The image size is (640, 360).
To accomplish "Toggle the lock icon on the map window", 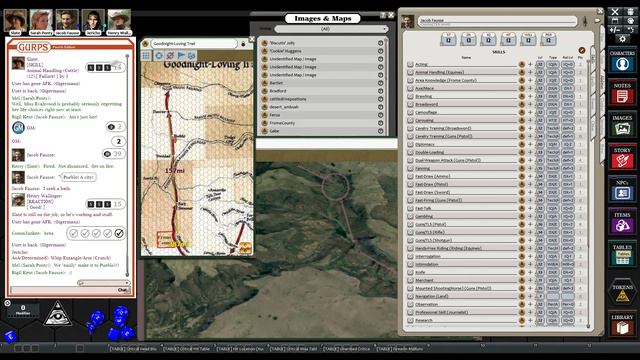I will tap(243, 44).
